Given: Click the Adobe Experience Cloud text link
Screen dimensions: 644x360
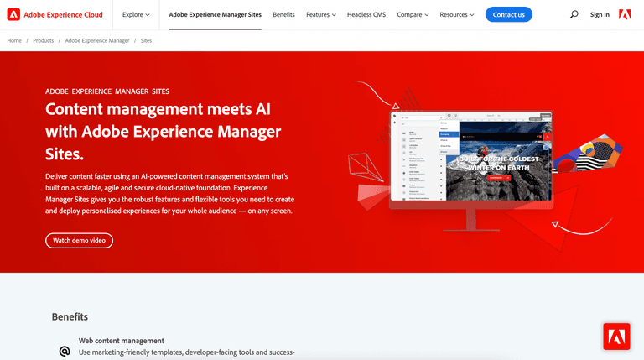Looking at the screenshot, I should click(63, 15).
